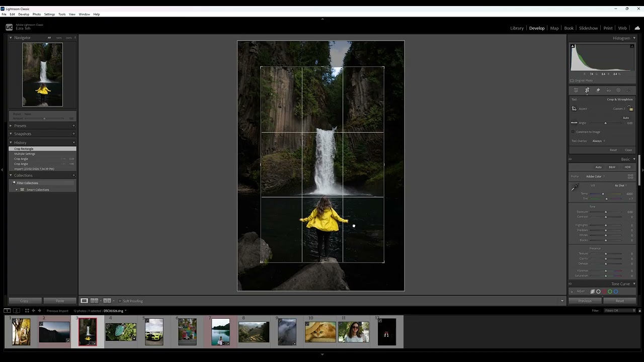The image size is (644, 362).
Task: Click the Tone Curve target adjustment icon
Action: (572, 292)
